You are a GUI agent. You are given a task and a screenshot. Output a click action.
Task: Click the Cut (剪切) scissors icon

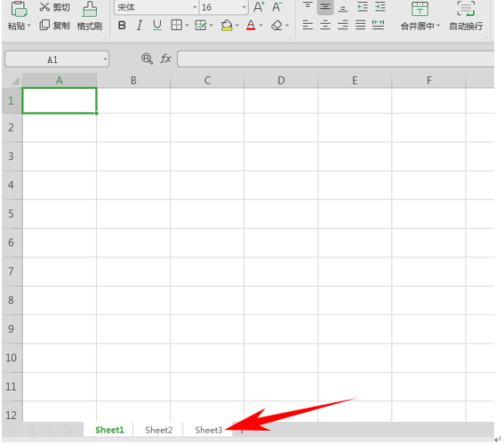(44, 7)
